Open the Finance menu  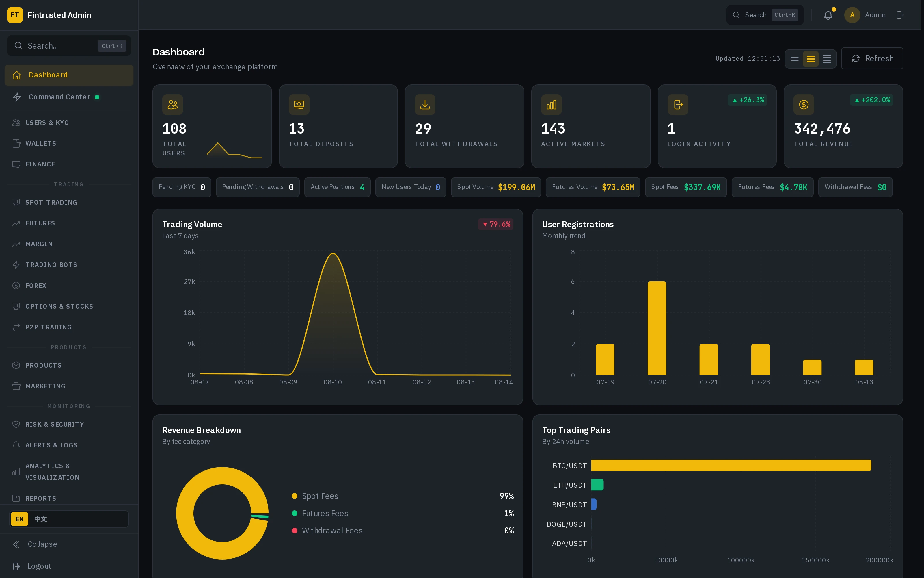(69, 164)
